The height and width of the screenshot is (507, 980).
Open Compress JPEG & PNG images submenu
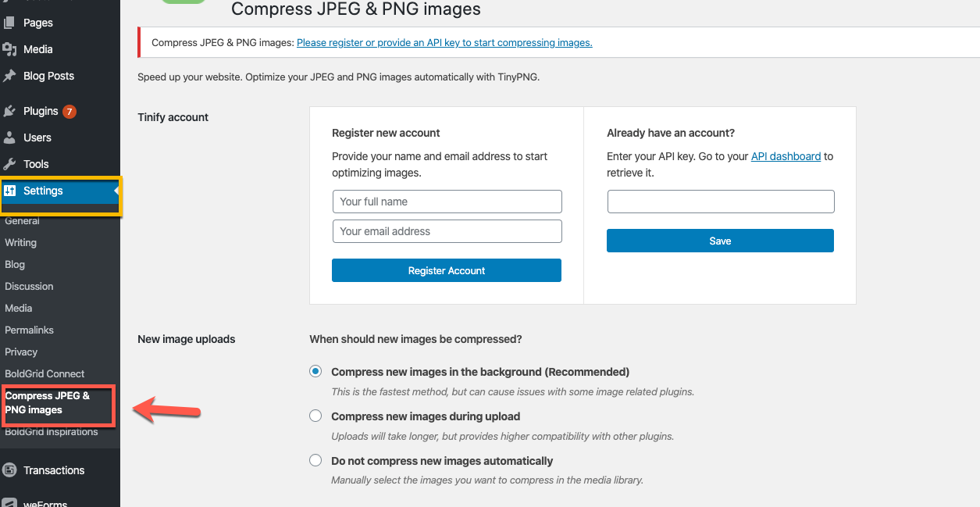tap(47, 402)
